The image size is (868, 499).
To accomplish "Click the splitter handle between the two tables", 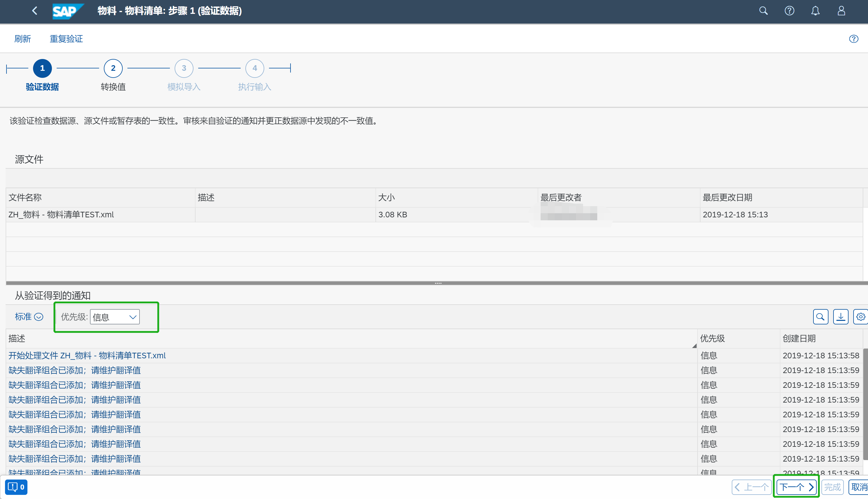I will [438, 283].
